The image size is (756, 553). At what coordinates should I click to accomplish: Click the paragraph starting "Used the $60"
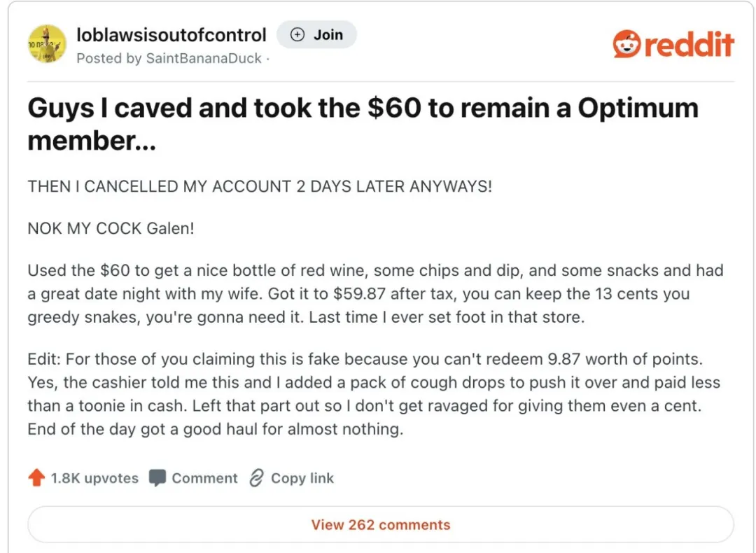pyautogui.click(x=375, y=293)
